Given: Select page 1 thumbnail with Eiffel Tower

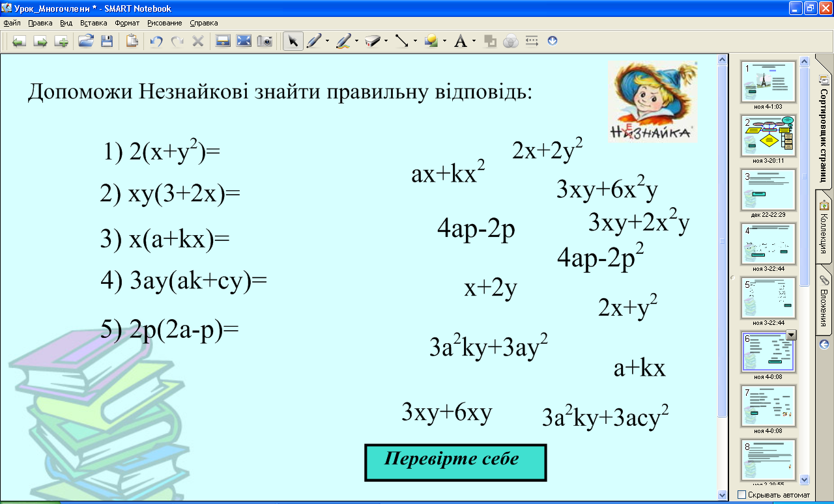Looking at the screenshot, I should [768, 81].
